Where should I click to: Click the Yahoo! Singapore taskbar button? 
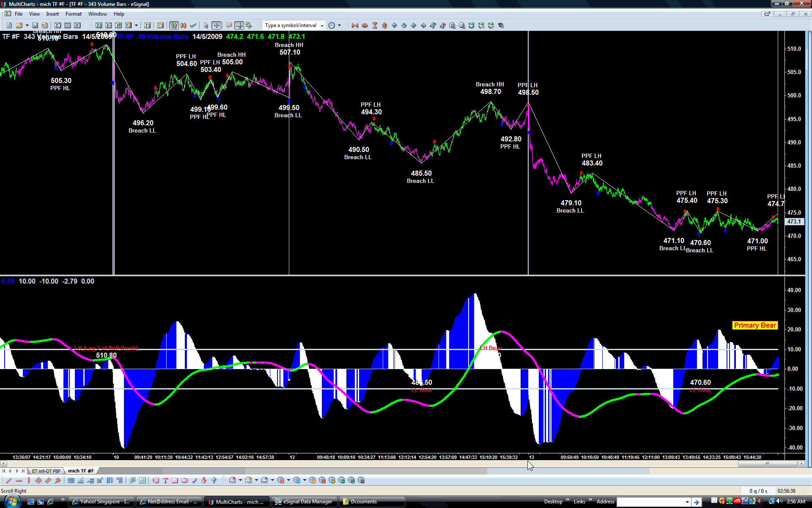(x=101, y=502)
